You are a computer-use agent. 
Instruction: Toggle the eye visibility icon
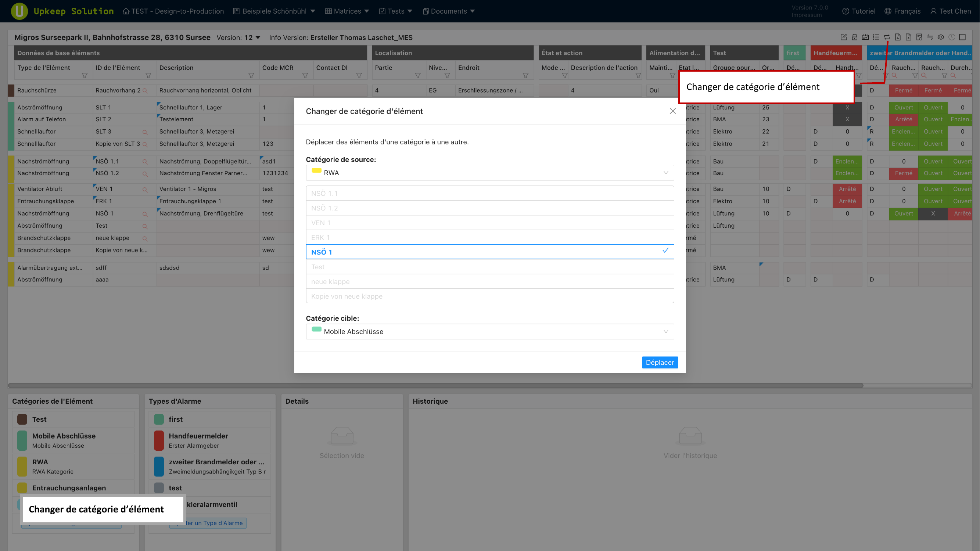(941, 37)
